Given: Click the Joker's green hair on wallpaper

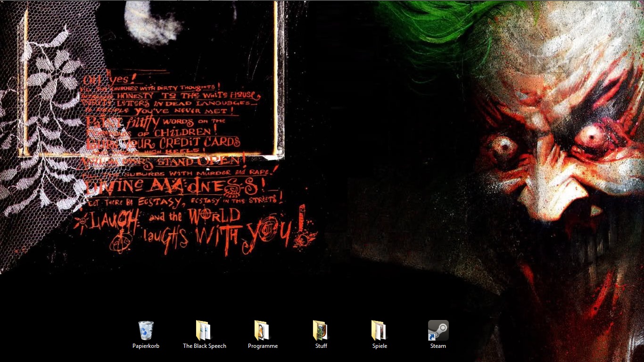Looking at the screenshot, I should 438,28.
